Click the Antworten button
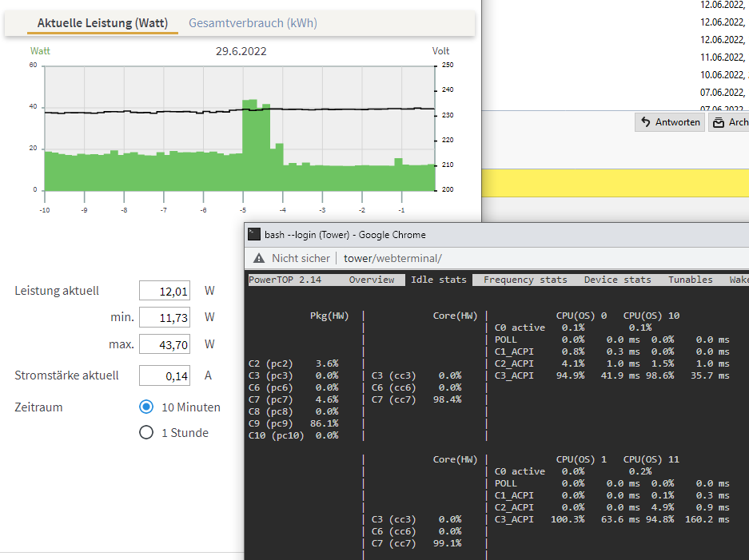The image size is (749, 560). (670, 122)
